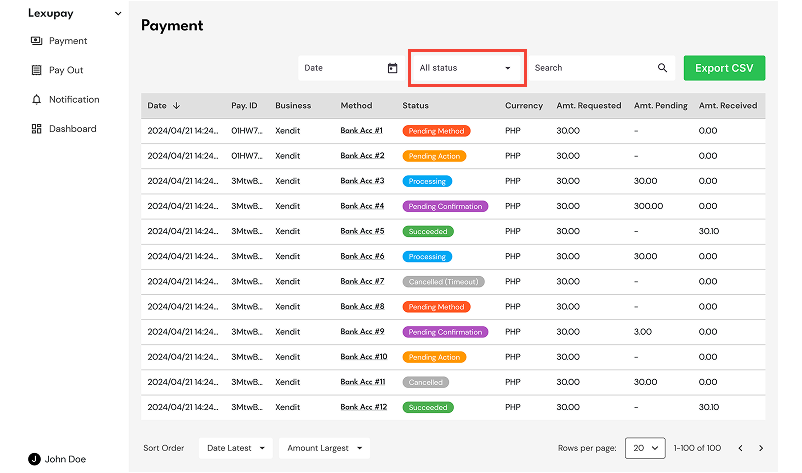This screenshot has height=473, width=802.
Task: Click the sort arrow beside the Date header
Action: click(x=176, y=106)
